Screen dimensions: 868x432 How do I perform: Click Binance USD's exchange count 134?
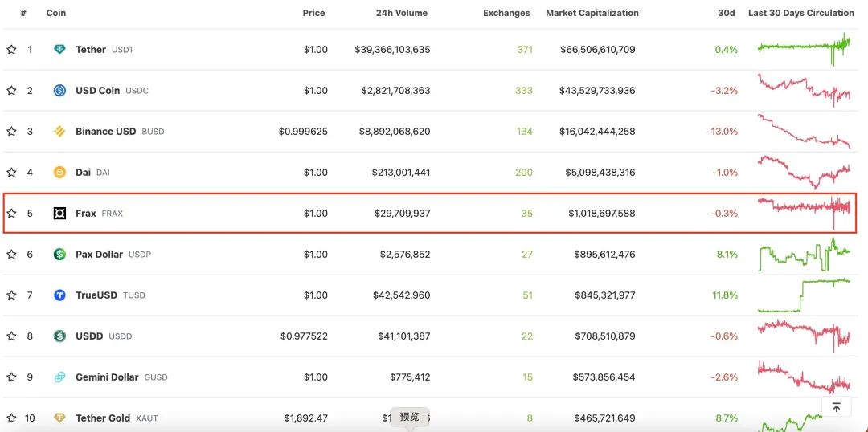coord(525,132)
